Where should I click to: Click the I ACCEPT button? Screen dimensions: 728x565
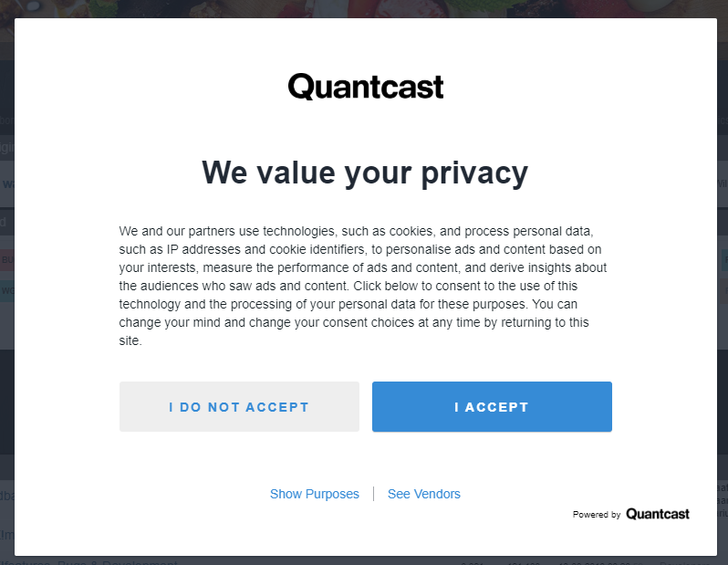(x=492, y=406)
